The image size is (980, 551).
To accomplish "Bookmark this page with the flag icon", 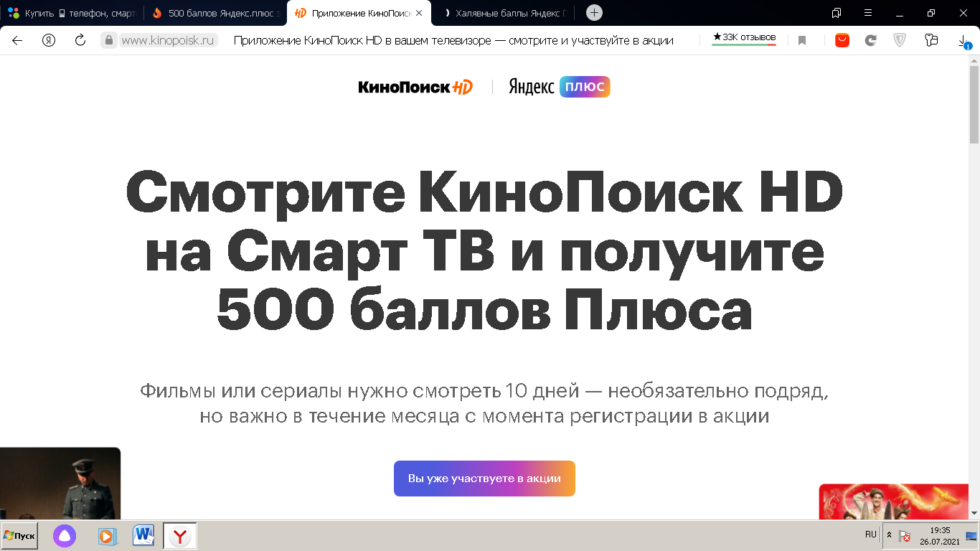I will pyautogui.click(x=802, y=41).
